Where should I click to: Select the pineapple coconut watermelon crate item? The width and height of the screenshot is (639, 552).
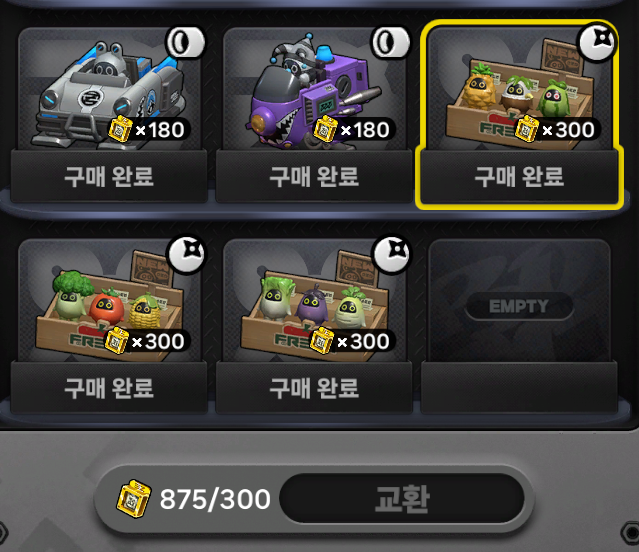click(519, 89)
